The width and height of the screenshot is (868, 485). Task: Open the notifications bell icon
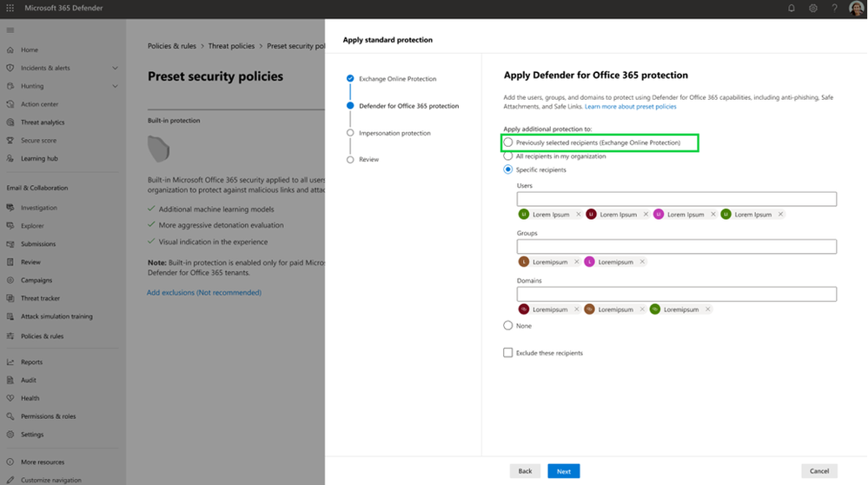(791, 9)
